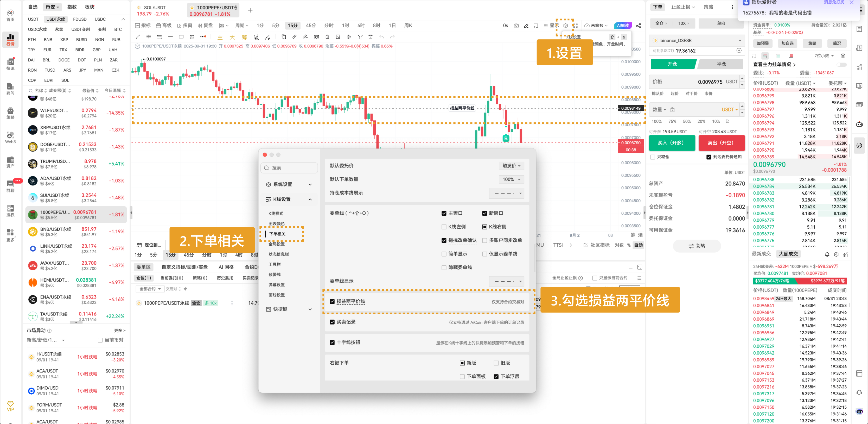Click the bell icon in latest trades
The height and width of the screenshot is (424, 868).
827,254
